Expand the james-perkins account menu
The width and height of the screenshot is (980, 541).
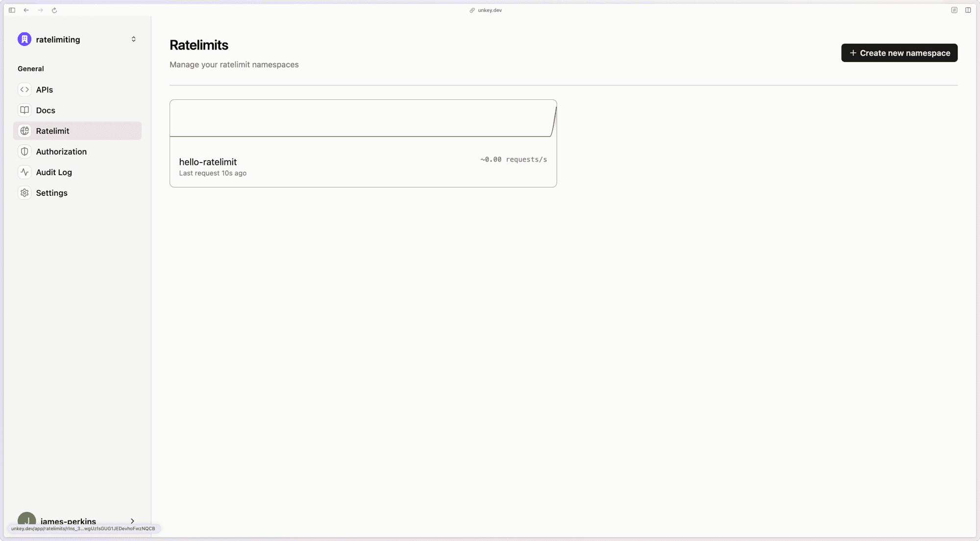(76, 521)
